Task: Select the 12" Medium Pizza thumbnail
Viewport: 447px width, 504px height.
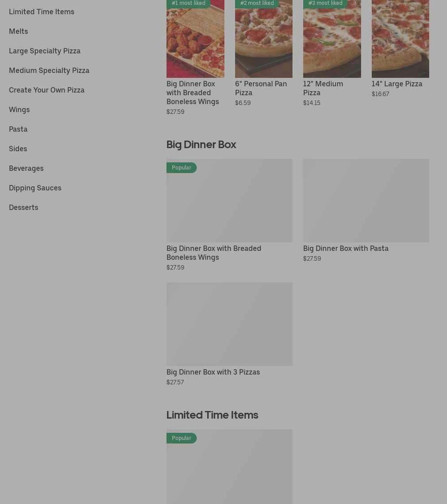Action: point(332,40)
